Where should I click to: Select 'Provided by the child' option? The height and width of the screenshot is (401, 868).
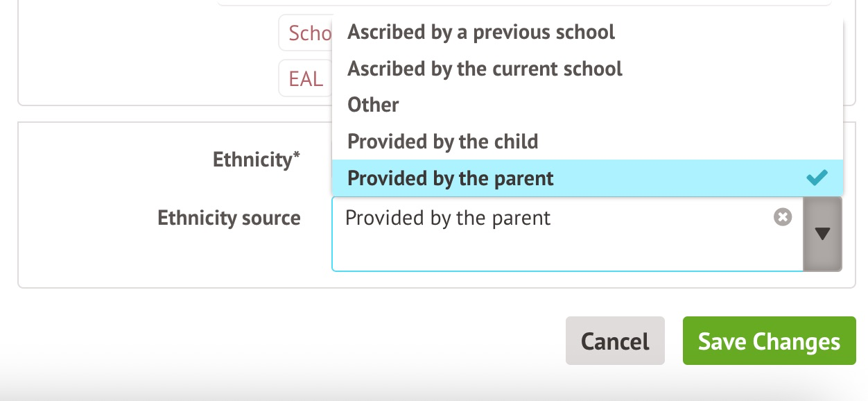[x=442, y=142]
